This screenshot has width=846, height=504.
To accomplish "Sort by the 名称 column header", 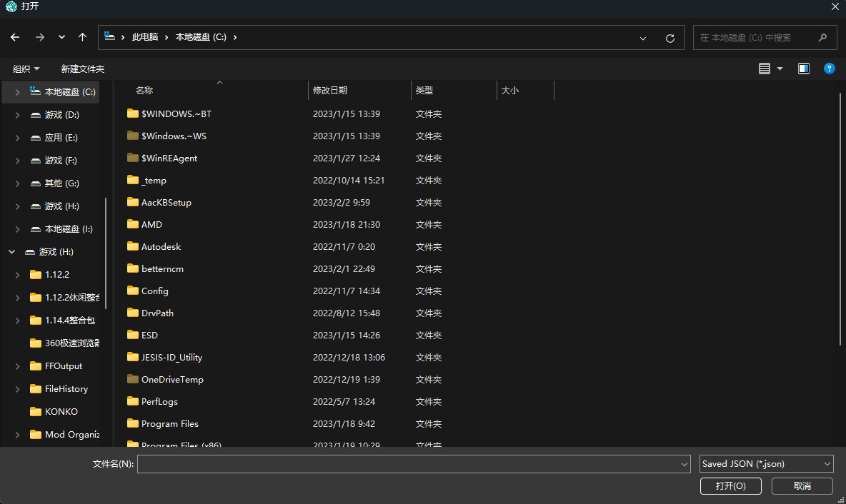I will [x=144, y=91].
